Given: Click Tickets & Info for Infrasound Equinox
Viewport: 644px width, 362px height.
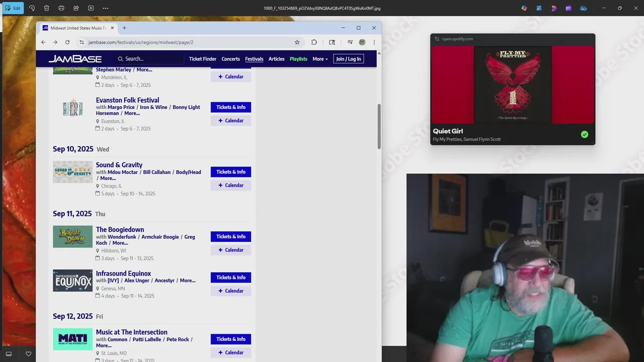Looking at the screenshot, I should (231, 278).
